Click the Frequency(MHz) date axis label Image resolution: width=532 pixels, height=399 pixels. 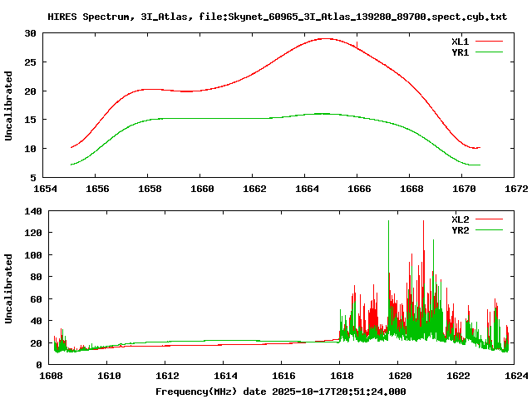(280, 391)
